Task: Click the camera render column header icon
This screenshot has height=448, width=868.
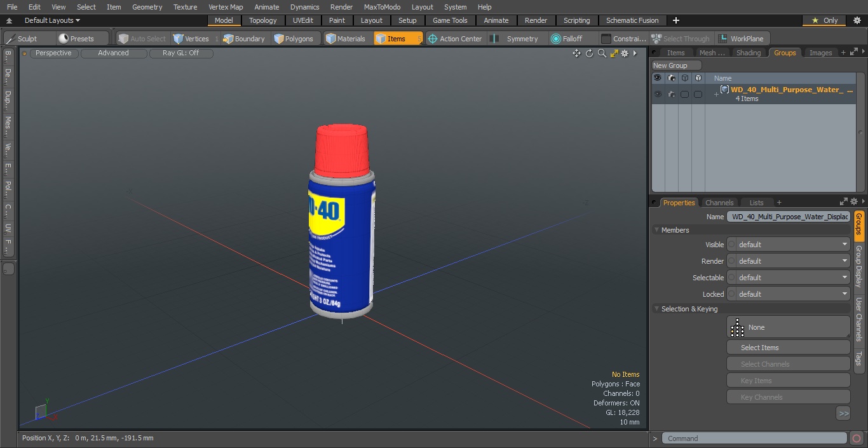Action: coord(671,78)
